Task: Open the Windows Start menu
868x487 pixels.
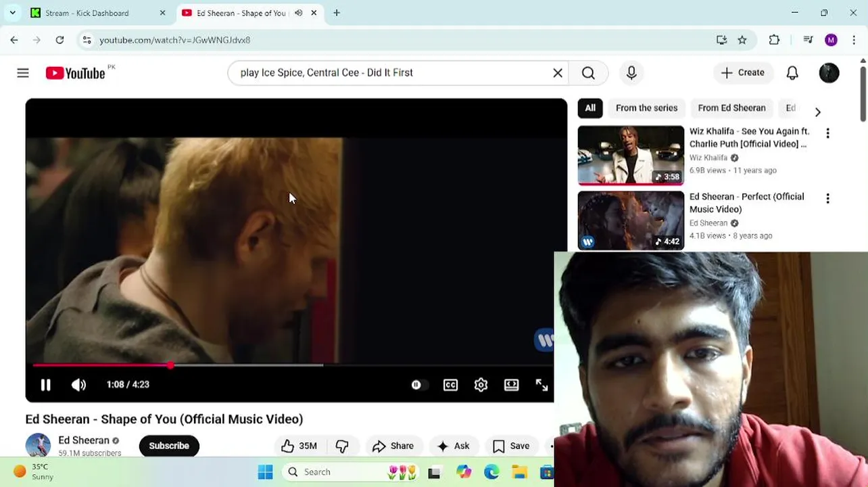Action: (x=265, y=472)
